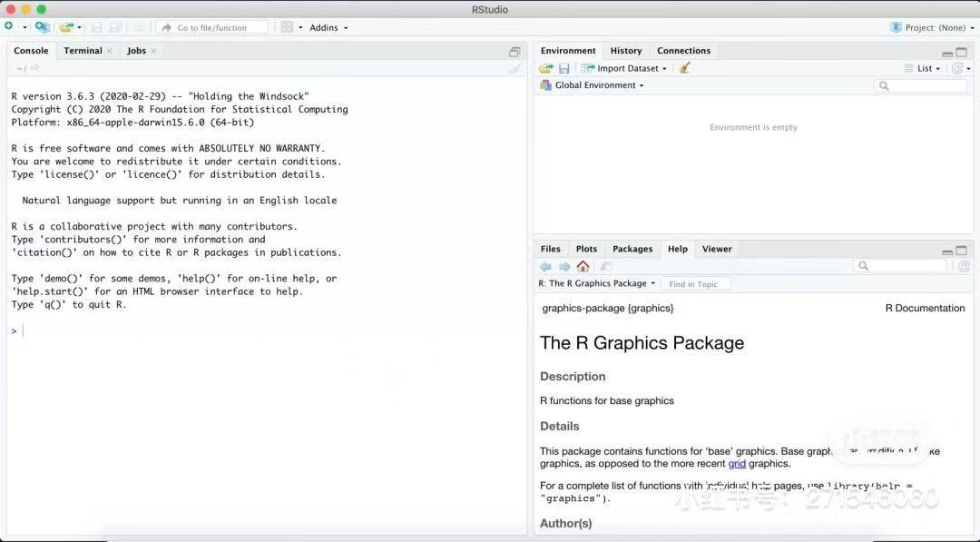Open the Project: (None) menu
980x542 pixels.
(932, 27)
